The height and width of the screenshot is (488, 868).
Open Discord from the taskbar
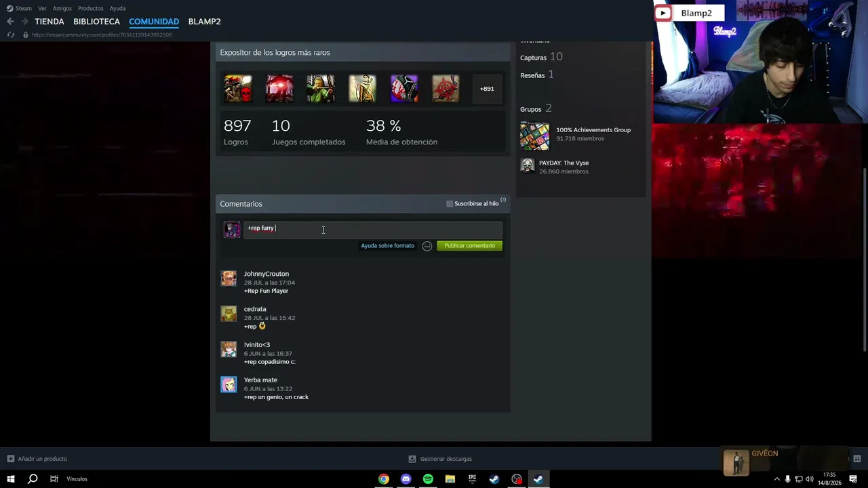coord(406,479)
